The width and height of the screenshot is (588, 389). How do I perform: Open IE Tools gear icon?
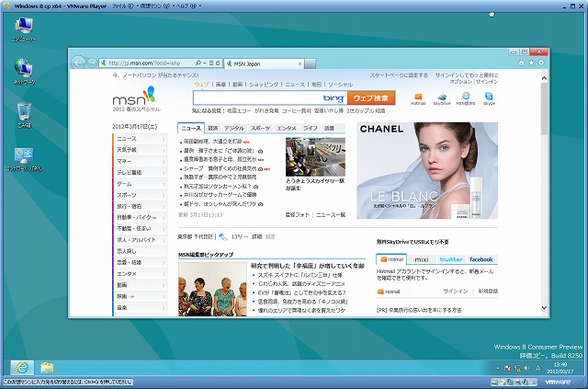(541, 63)
